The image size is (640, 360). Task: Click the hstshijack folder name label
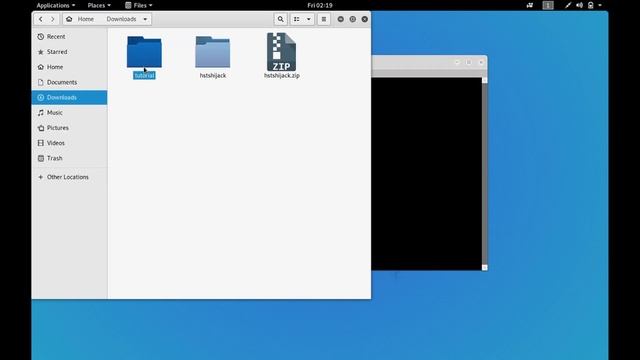213,76
